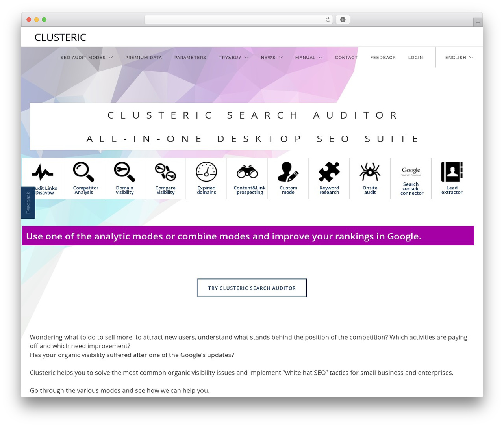Open the Onsite audit spider icon
The image size is (504, 427).
pos(370,172)
